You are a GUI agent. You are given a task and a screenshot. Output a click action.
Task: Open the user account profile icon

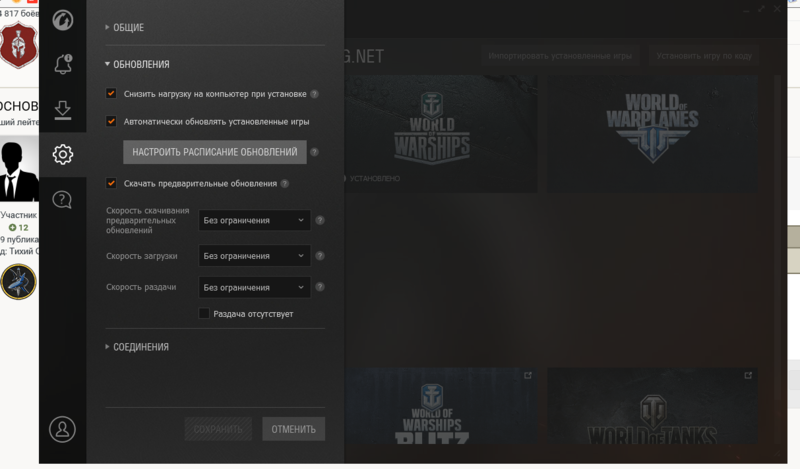[62, 429]
